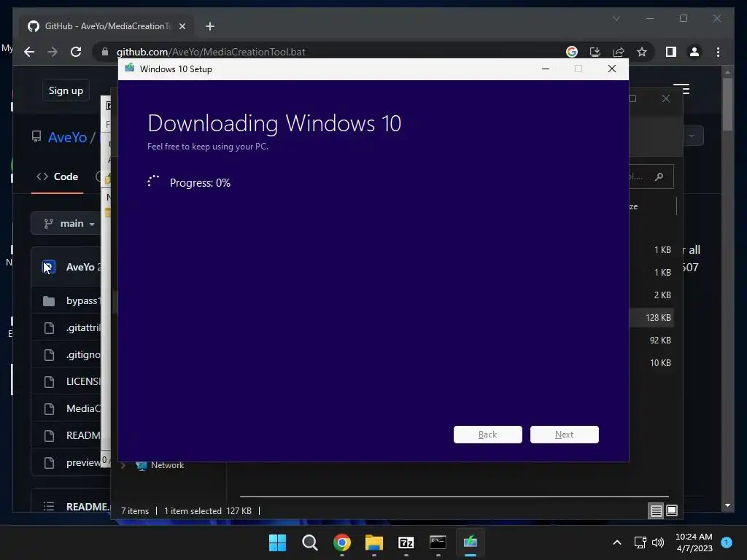This screenshot has height=560, width=747.
Task: Open File Explorer from the taskbar
Action: point(374,542)
